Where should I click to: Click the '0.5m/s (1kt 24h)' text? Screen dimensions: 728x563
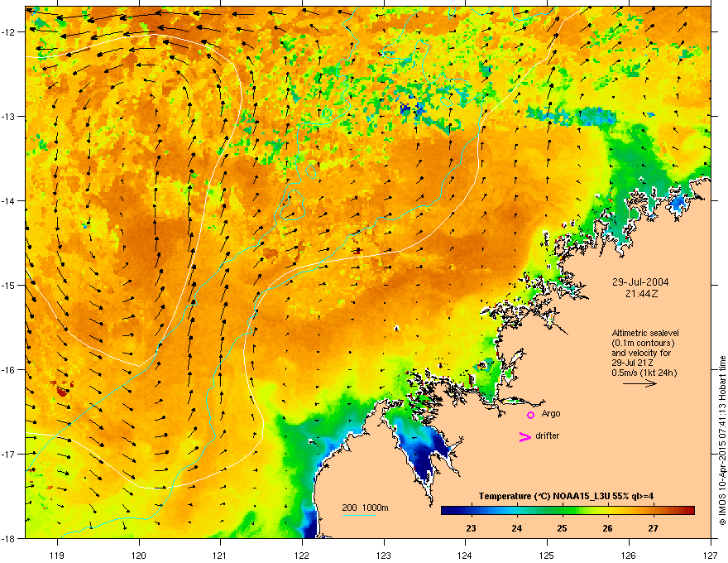[644, 373]
